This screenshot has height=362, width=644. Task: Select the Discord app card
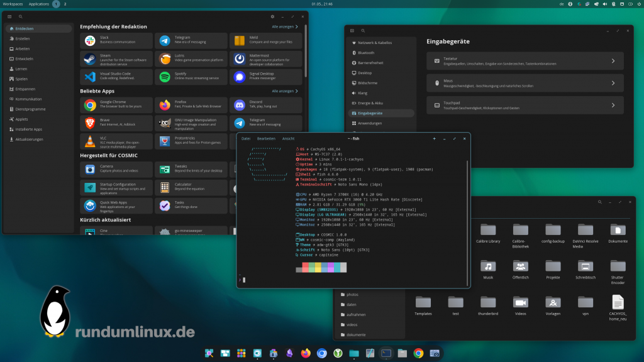pos(266,105)
